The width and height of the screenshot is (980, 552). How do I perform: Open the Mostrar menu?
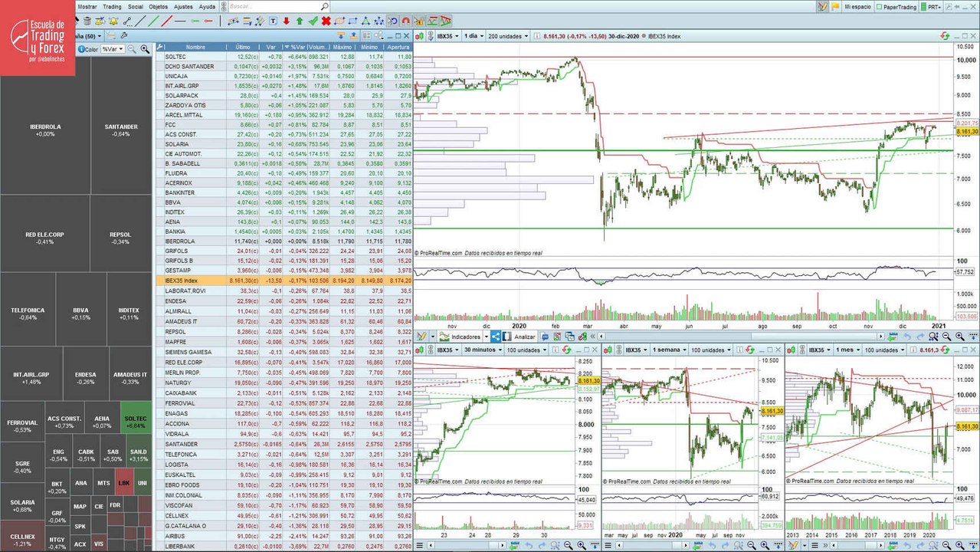coord(87,6)
